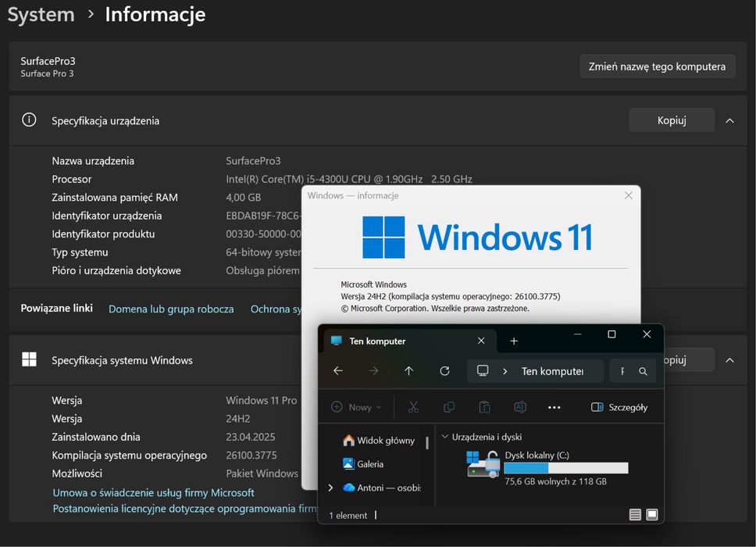Open the new tab plus button
The height and width of the screenshot is (547, 756).
pos(513,341)
